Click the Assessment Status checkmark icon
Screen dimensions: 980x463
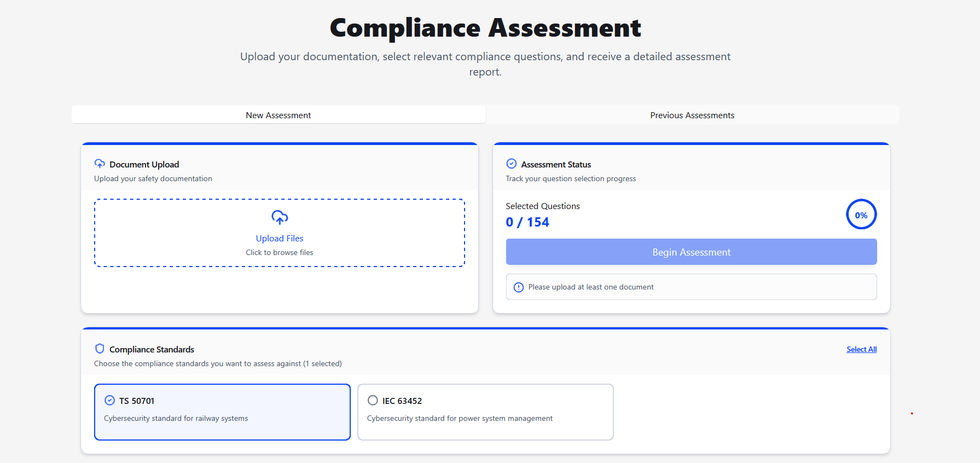pos(512,164)
